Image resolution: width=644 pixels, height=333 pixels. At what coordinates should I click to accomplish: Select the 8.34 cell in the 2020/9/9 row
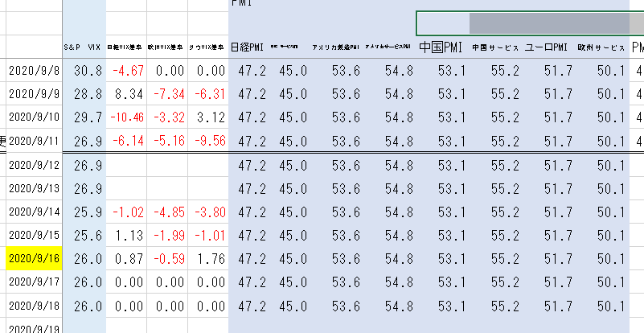pyautogui.click(x=126, y=94)
